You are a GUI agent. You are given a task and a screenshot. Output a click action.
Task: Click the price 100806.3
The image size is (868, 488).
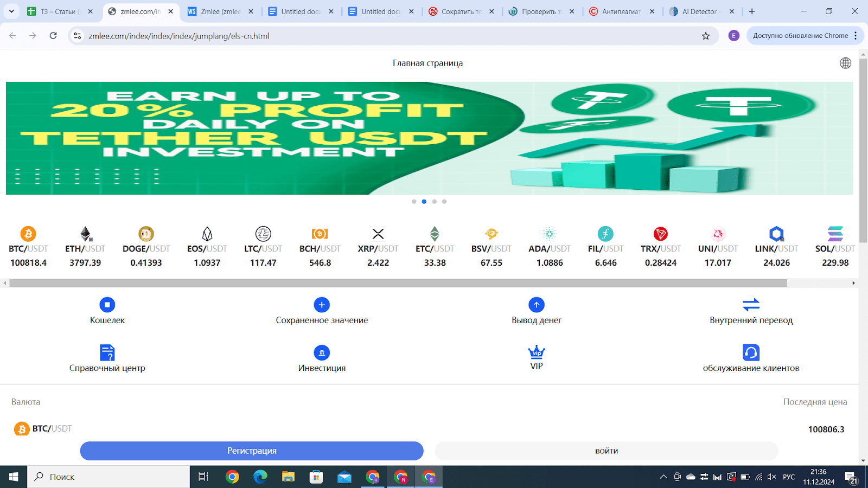[x=826, y=429]
